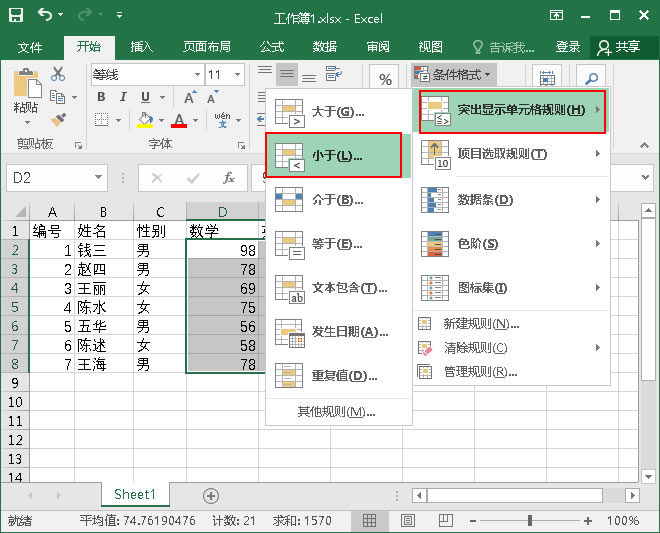Switch to the 数据 tab
The height and width of the screenshot is (533, 660).
point(325,47)
